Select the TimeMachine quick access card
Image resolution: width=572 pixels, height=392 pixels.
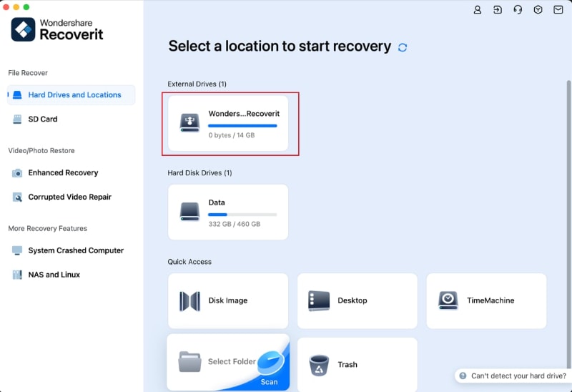click(x=486, y=300)
